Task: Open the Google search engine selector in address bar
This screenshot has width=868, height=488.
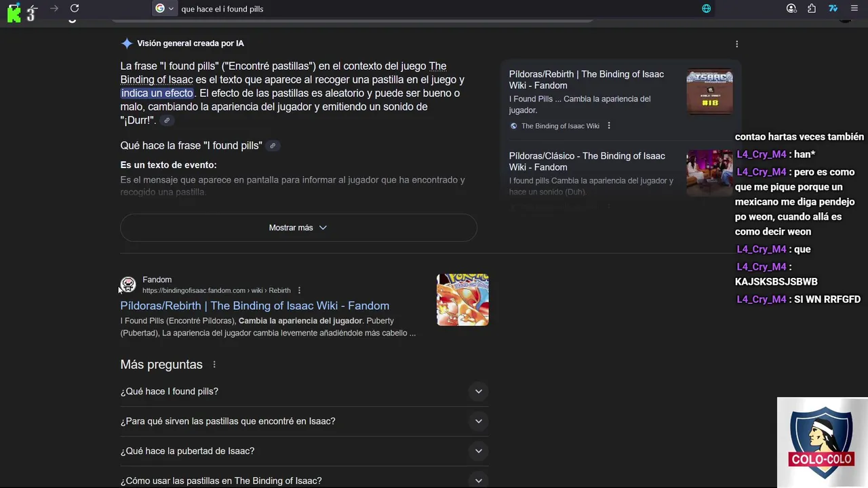Action: (164, 9)
